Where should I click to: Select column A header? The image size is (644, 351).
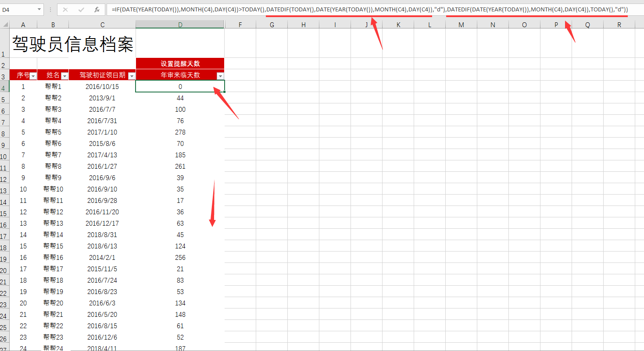[x=23, y=25]
